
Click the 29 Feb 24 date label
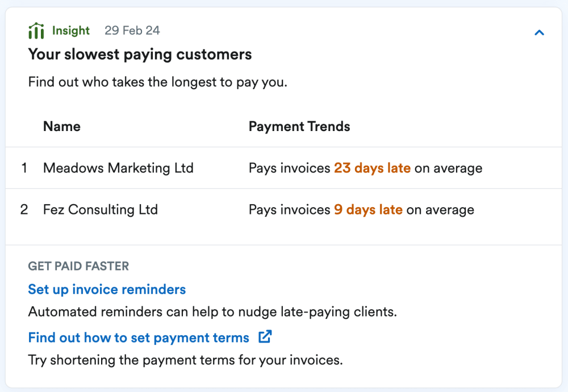[x=132, y=31]
